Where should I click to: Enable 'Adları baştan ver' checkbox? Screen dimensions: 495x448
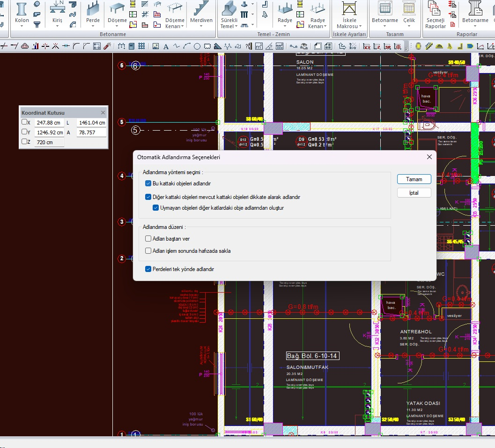(x=148, y=239)
